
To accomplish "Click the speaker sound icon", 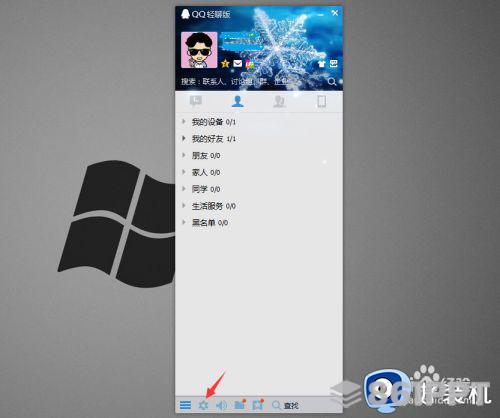I will click(221, 405).
